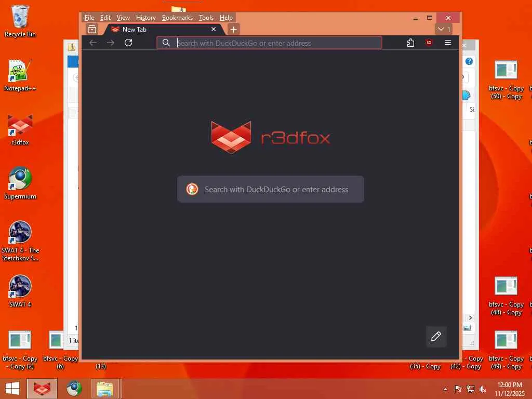532x399 pixels.
Task: Select bfsvc - Copy (49) - Copy file
Action: coord(506,350)
